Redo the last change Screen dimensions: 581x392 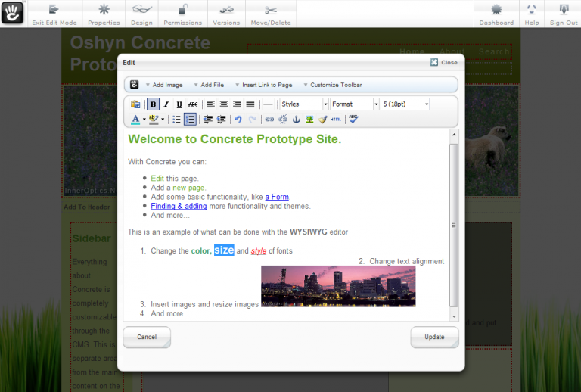252,120
